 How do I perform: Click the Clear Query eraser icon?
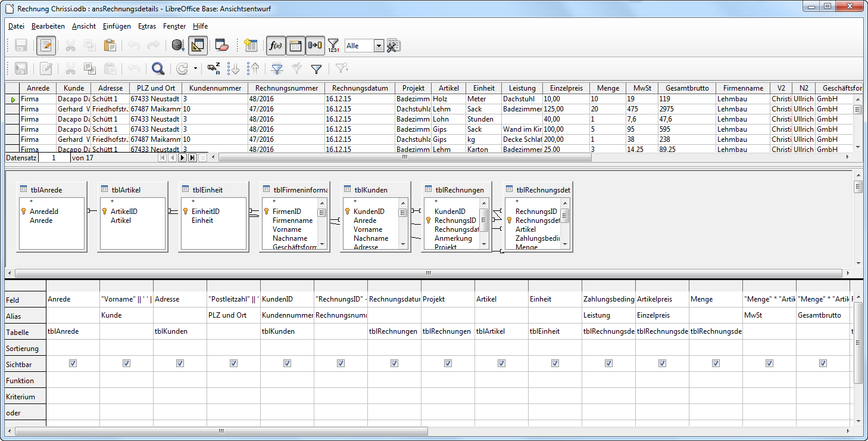tap(221, 45)
